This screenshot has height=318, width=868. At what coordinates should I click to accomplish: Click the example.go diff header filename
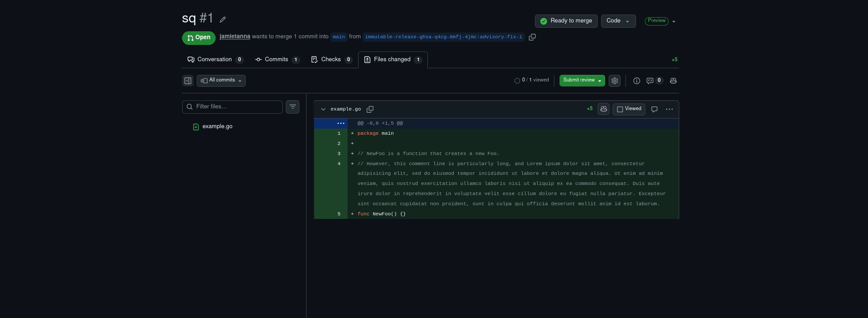[346, 109]
